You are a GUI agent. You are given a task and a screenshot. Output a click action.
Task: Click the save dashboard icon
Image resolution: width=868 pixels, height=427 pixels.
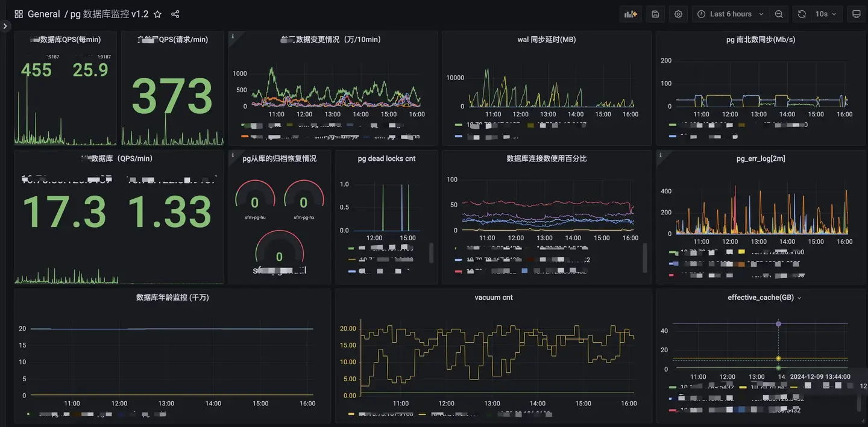[x=655, y=14]
